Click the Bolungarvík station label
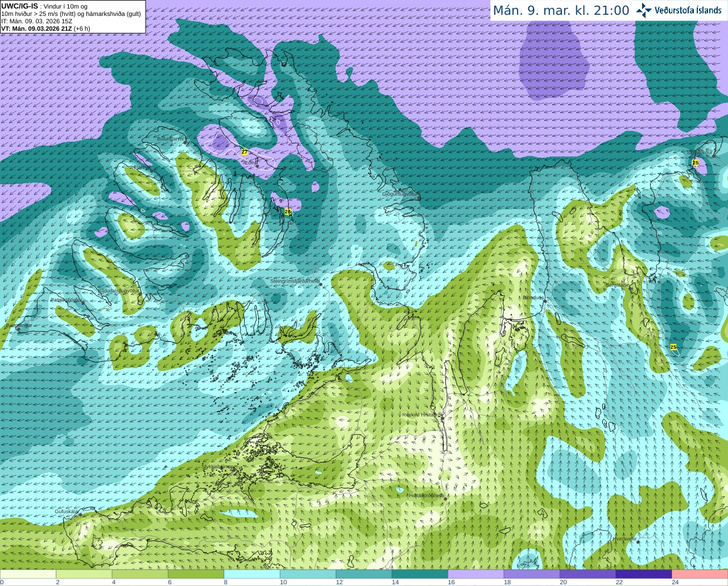Viewport: 728px width, 586px height. coord(170,138)
